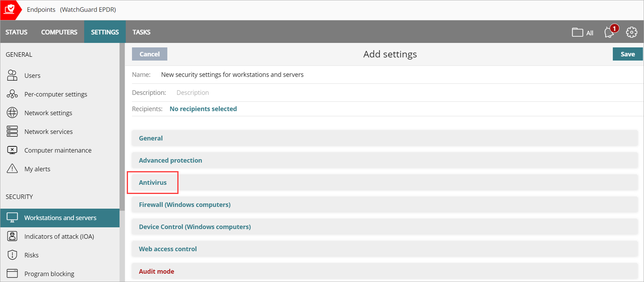
Task: Open Users via its people icon
Action: [12, 75]
